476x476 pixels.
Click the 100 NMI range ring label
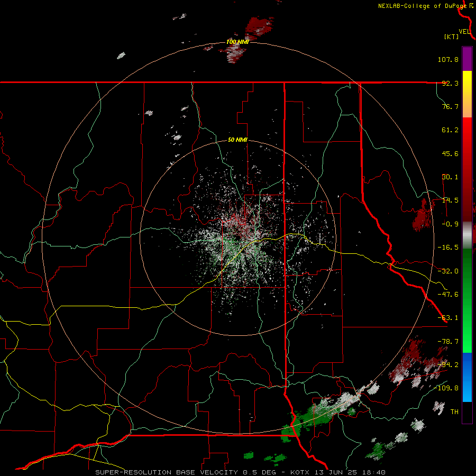coord(237,42)
